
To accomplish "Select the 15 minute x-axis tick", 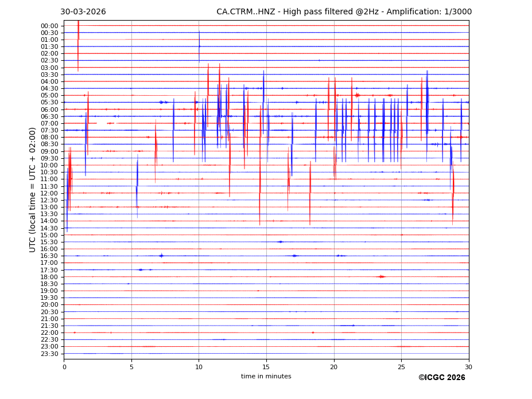I will coord(266,367).
